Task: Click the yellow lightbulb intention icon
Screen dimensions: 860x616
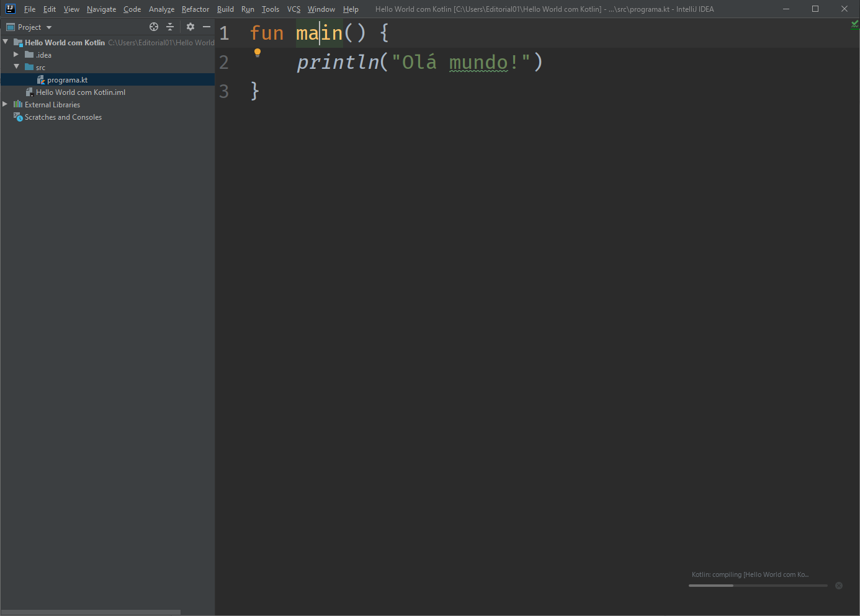Action: coord(258,53)
